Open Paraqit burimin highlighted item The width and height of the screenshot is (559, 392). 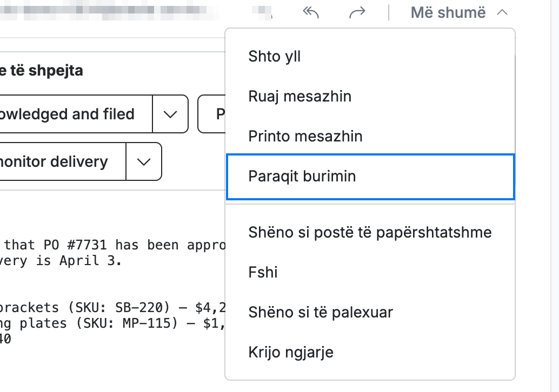pyautogui.click(x=370, y=177)
